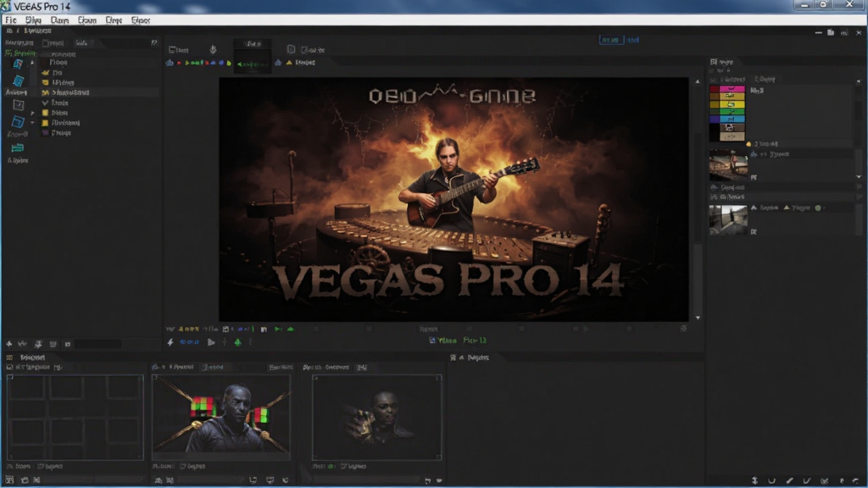Image resolution: width=868 pixels, height=488 pixels.
Task: Expand the collapsed yellow-square tree row arrow
Action: 32,113
